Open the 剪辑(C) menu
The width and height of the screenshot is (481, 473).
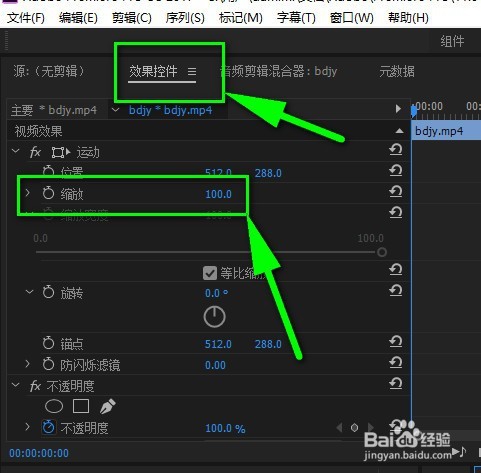click(132, 18)
